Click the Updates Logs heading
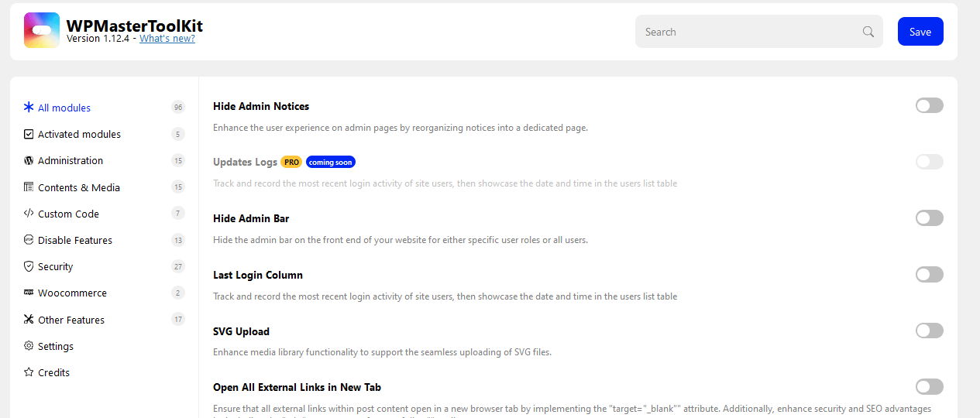The width and height of the screenshot is (980, 418). (x=245, y=162)
